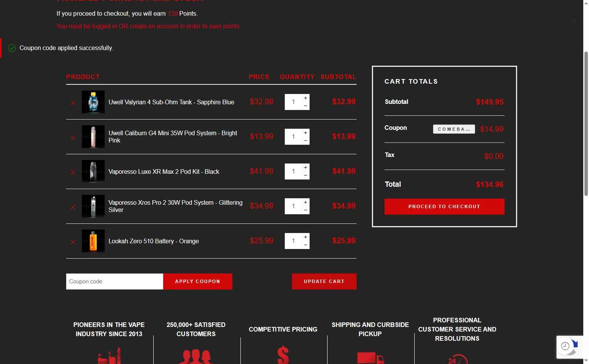Click the Update Cart button
589x364 pixels.
point(324,281)
